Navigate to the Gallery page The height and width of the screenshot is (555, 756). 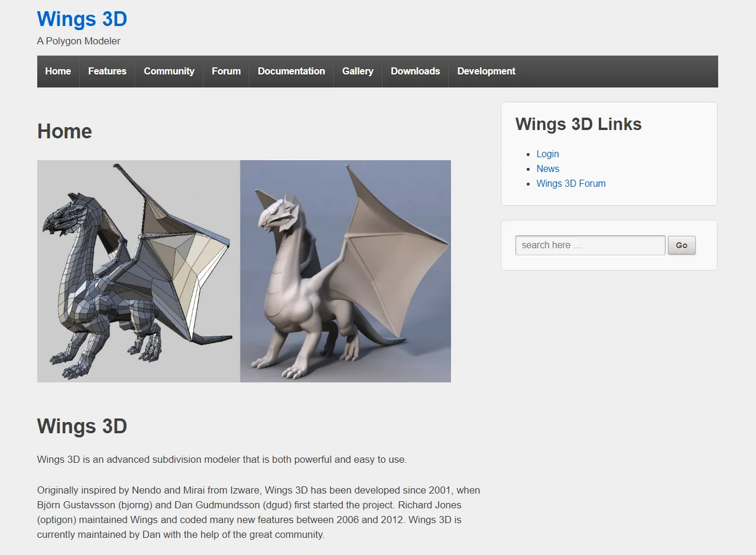point(358,71)
